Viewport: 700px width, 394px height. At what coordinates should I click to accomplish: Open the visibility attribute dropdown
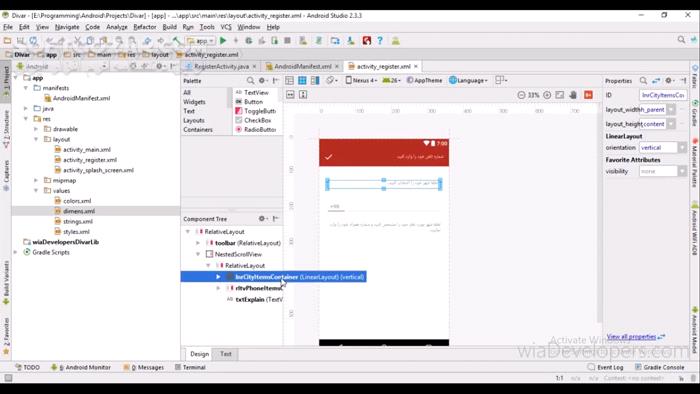tap(682, 171)
